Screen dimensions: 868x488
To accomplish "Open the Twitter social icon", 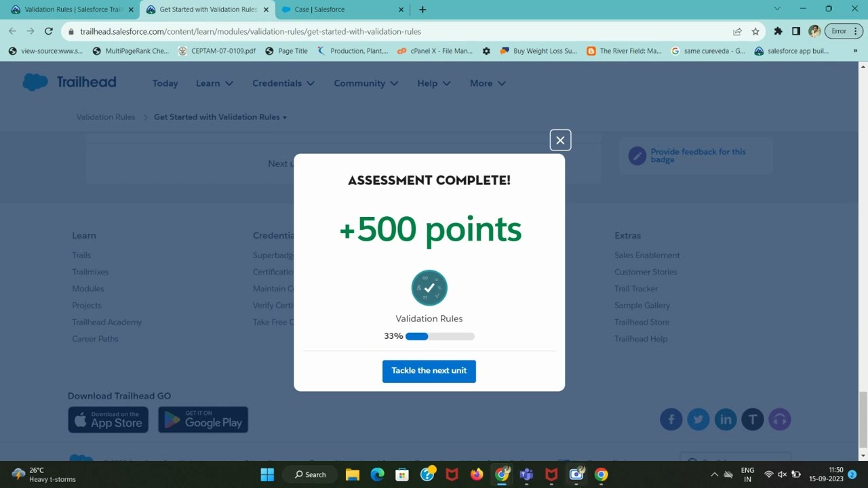I will pyautogui.click(x=698, y=420).
